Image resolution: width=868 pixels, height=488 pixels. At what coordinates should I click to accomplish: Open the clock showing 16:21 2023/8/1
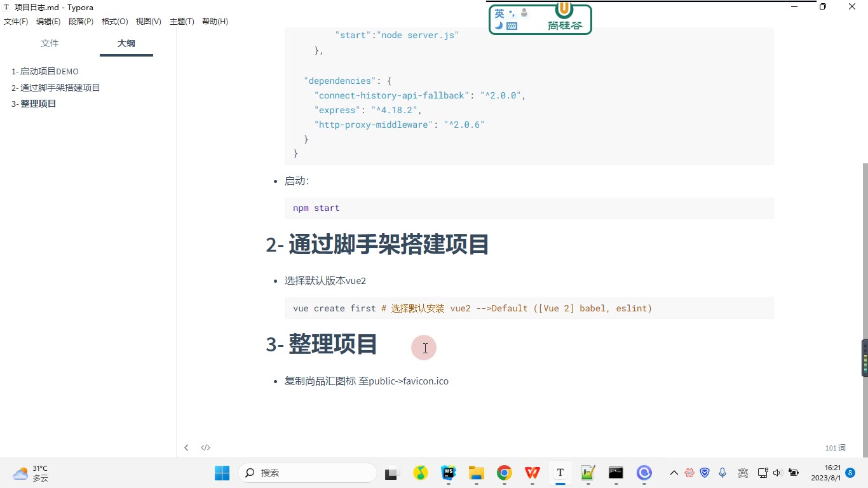point(826,473)
